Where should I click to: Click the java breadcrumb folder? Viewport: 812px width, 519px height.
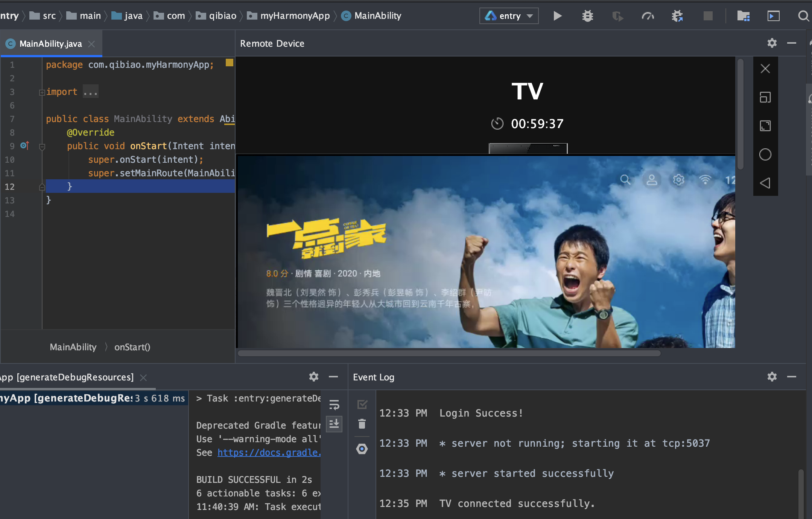click(x=127, y=16)
